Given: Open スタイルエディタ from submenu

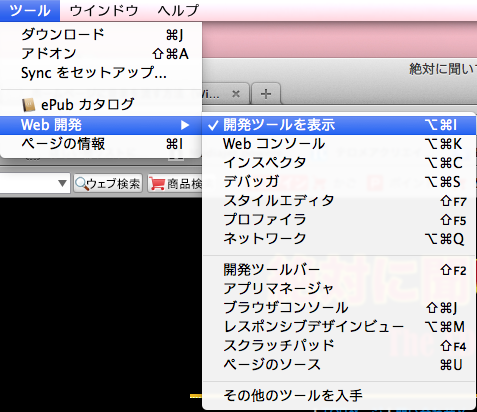Looking at the screenshot, I should (339, 201).
